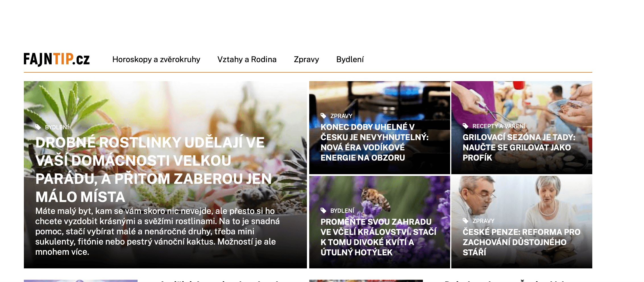This screenshot has height=282, width=644.
Task: Open Horoskopy a zvěrokruhy menu item
Action: 156,59
